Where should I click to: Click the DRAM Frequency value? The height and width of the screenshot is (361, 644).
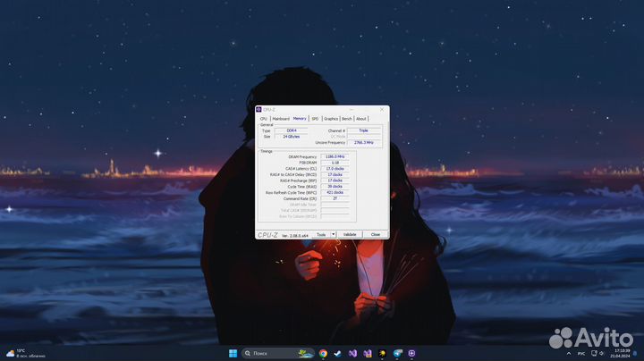[335, 156]
